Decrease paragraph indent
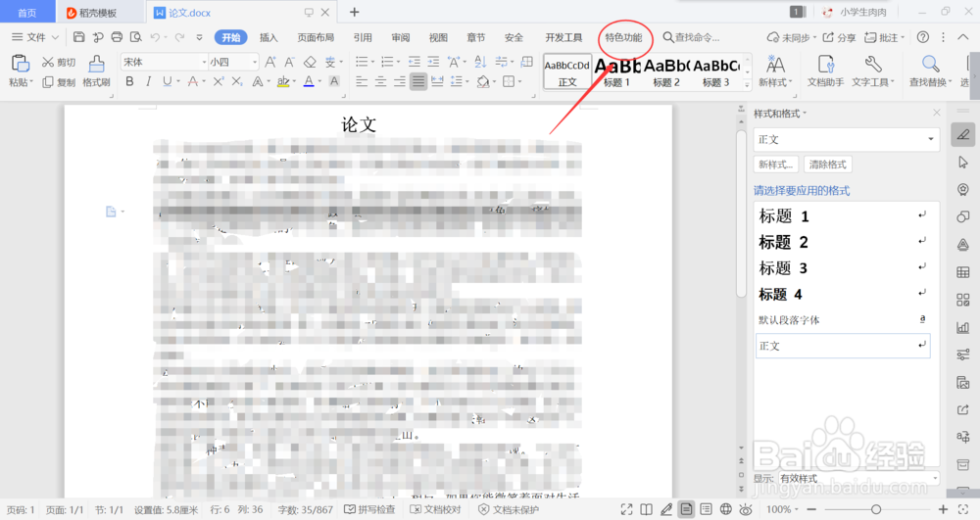980x520 pixels. 415,62
